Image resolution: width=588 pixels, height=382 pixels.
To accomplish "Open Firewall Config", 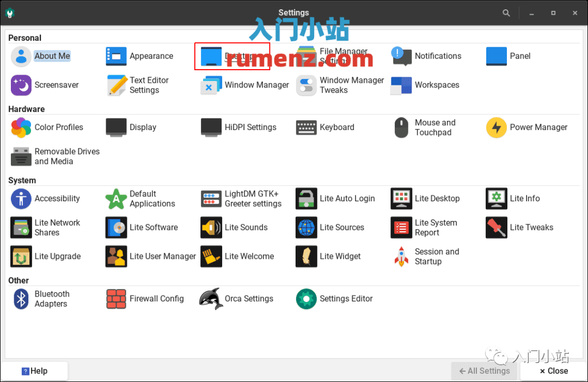I will pyautogui.click(x=145, y=299).
